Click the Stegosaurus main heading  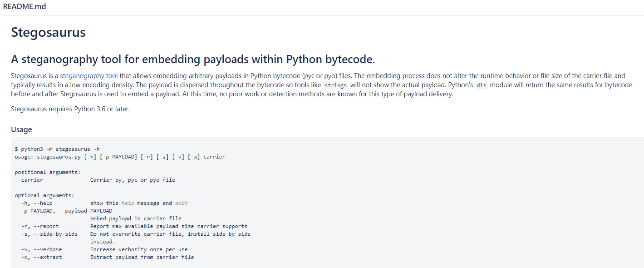pyautogui.click(x=48, y=33)
